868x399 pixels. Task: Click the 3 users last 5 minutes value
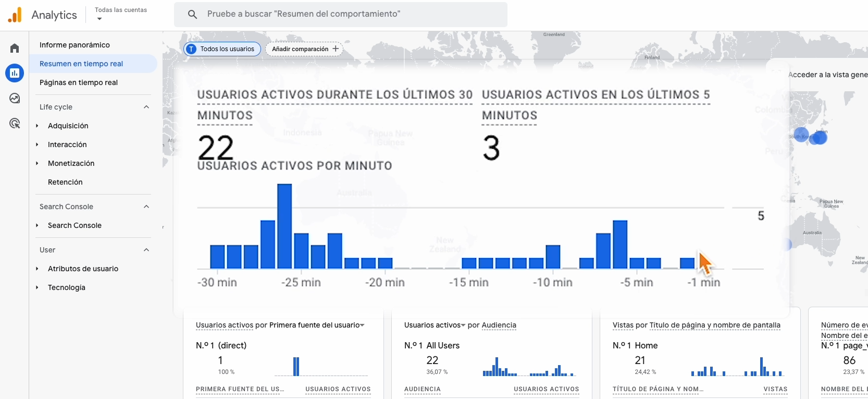491,148
